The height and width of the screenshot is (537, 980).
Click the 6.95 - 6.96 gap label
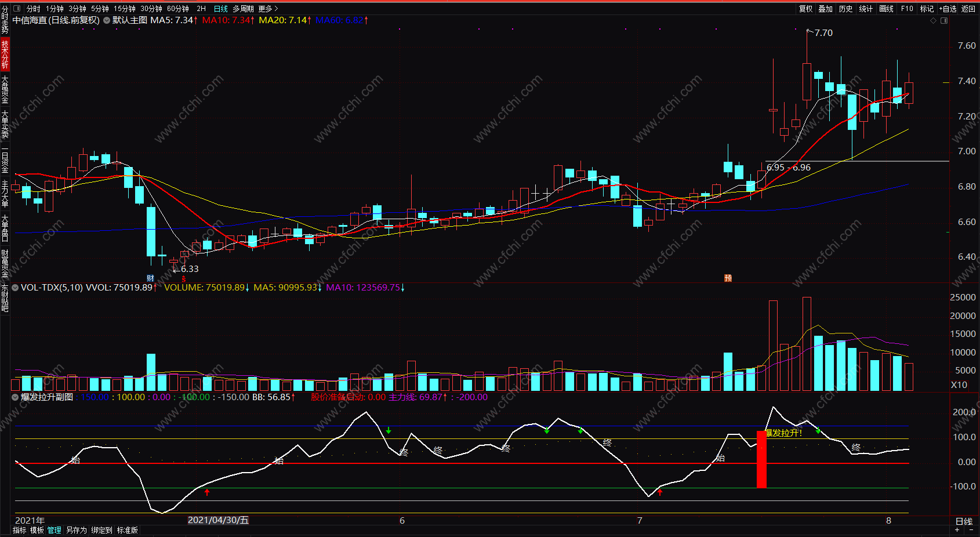click(789, 168)
